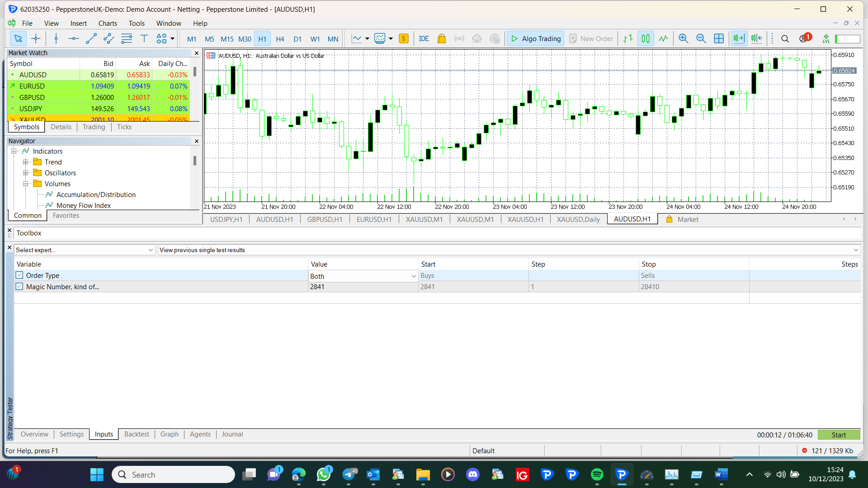Open the VPS cloud icon

[x=477, y=39]
